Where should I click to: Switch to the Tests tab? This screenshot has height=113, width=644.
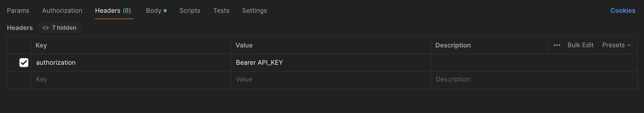221,11
